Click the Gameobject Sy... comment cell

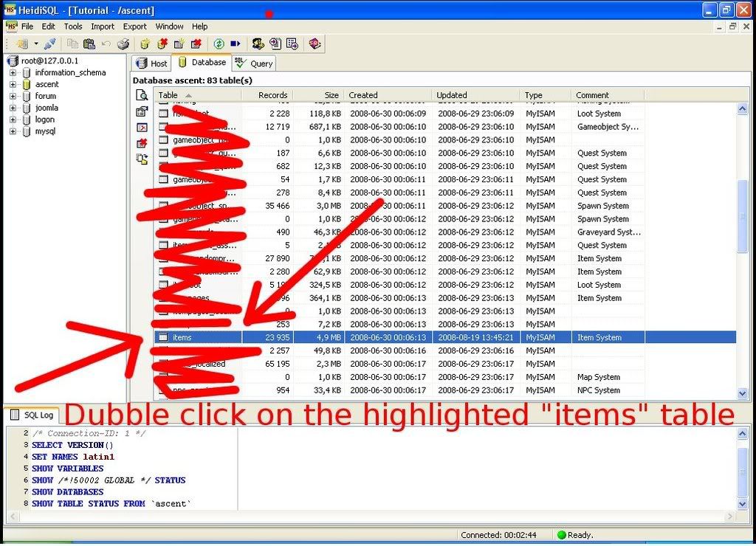(608, 127)
